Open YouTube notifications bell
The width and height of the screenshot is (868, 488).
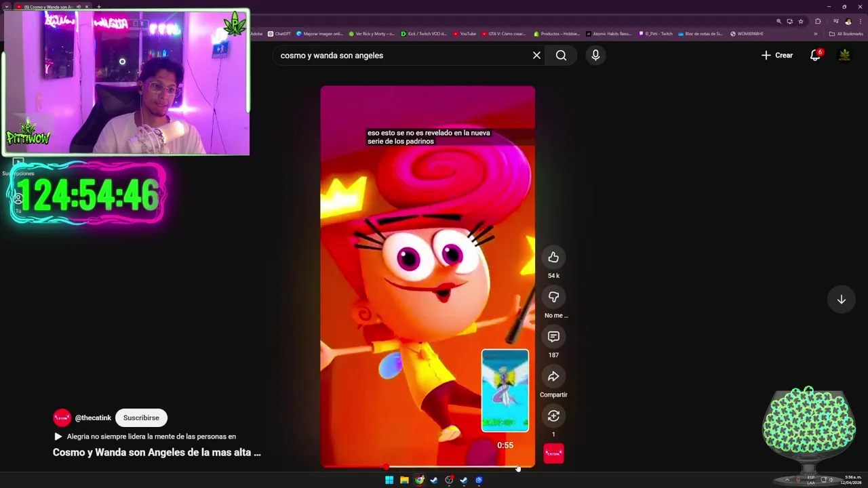point(815,56)
